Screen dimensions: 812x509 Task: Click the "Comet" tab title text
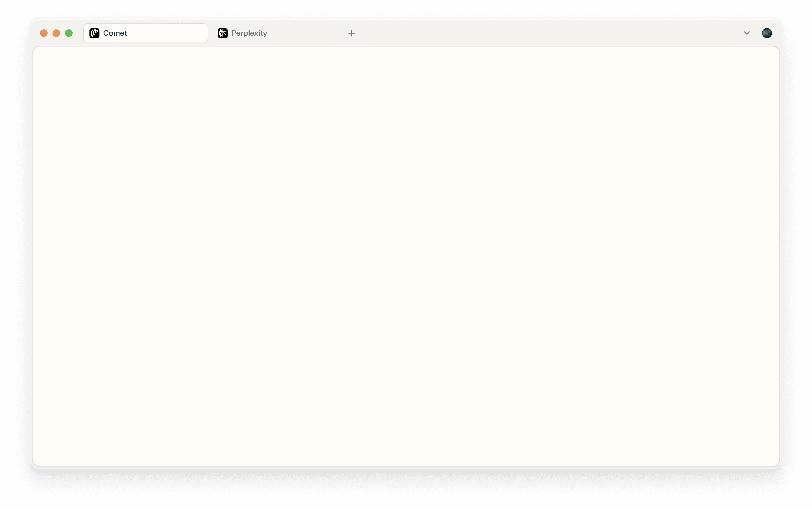pyautogui.click(x=115, y=33)
